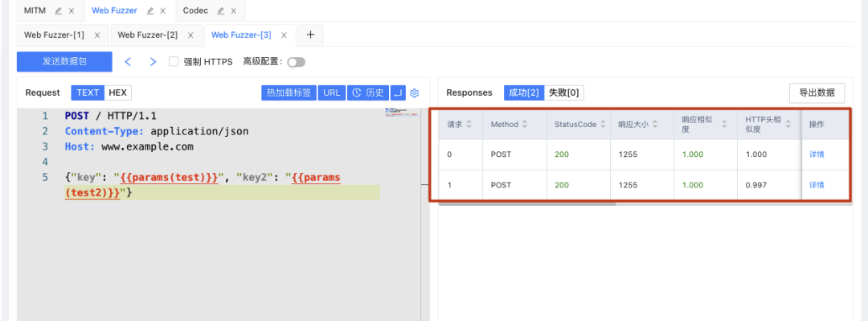
Task: Switch to the Web Fuzzer-[1] sub-tab
Action: 55,35
